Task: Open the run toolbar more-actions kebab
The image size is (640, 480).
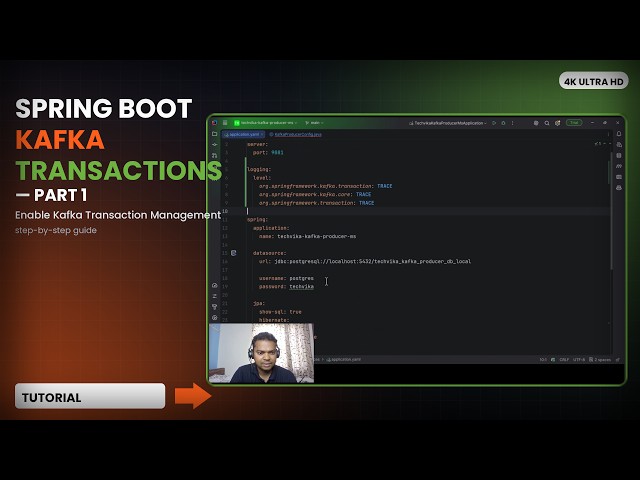Action: point(513,123)
